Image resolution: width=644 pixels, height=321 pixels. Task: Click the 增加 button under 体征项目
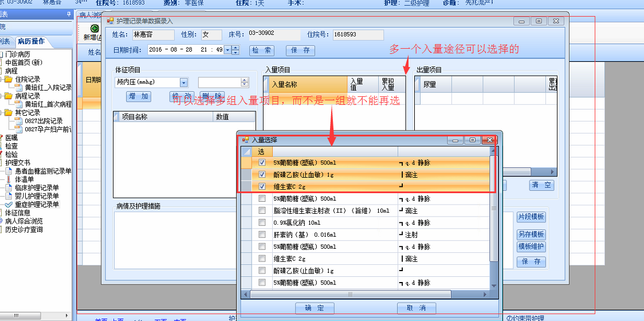click(139, 97)
